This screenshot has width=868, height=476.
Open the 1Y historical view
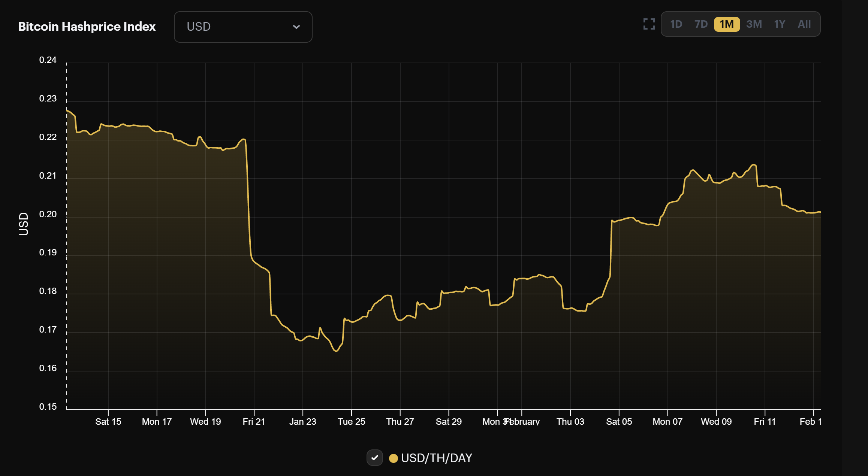click(x=780, y=24)
